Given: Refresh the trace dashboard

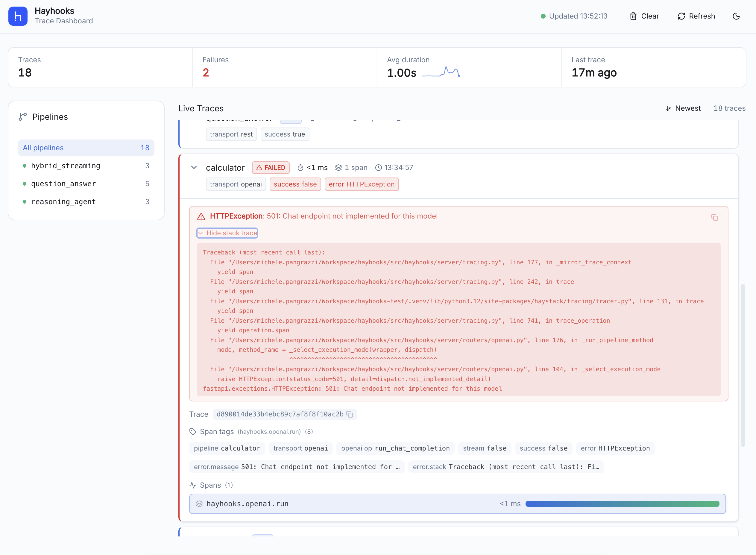Looking at the screenshot, I should point(696,16).
